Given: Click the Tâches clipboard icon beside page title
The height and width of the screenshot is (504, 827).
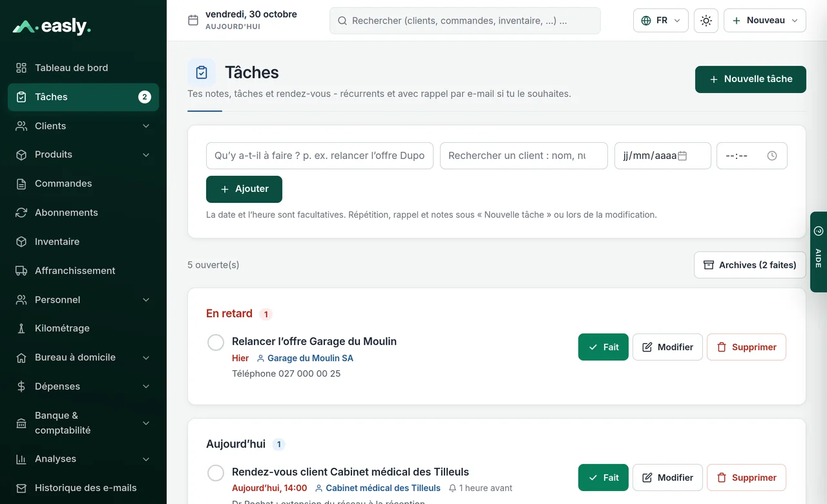Looking at the screenshot, I should (202, 72).
